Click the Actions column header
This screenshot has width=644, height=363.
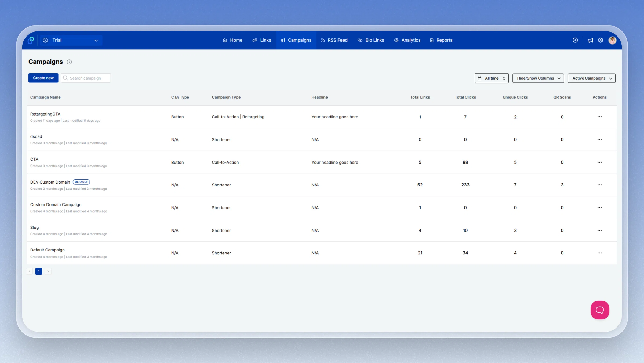[x=599, y=97]
